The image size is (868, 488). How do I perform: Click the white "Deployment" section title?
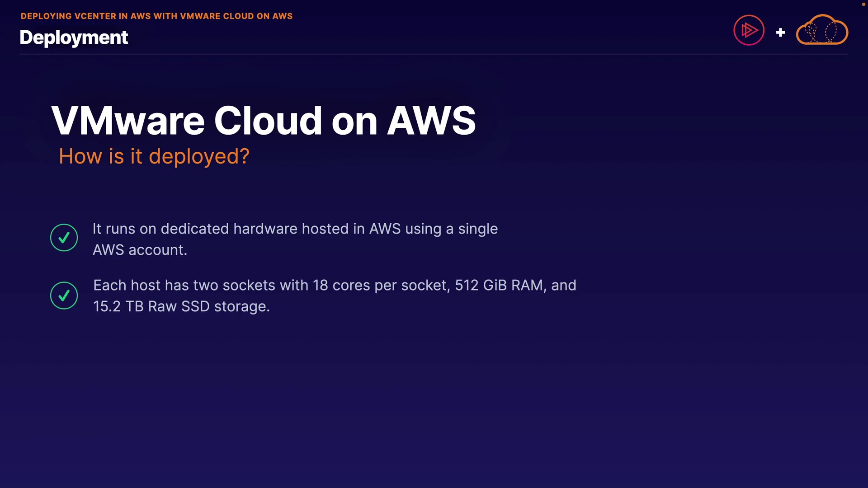(x=74, y=38)
